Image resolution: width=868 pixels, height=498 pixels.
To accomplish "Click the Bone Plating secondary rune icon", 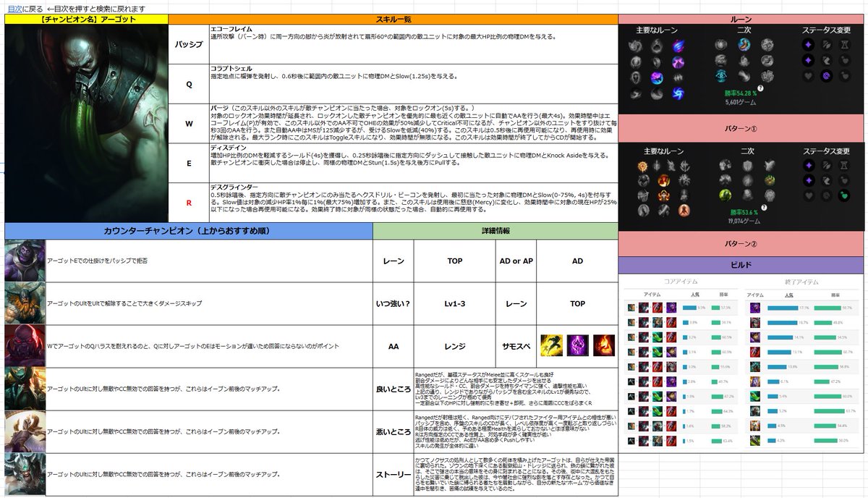I will [770, 180].
